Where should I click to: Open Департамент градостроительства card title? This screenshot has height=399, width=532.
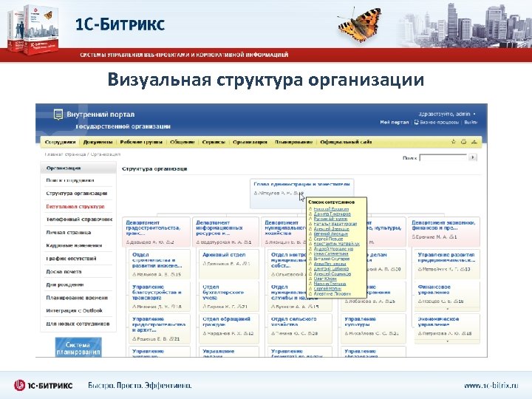[x=154, y=228]
